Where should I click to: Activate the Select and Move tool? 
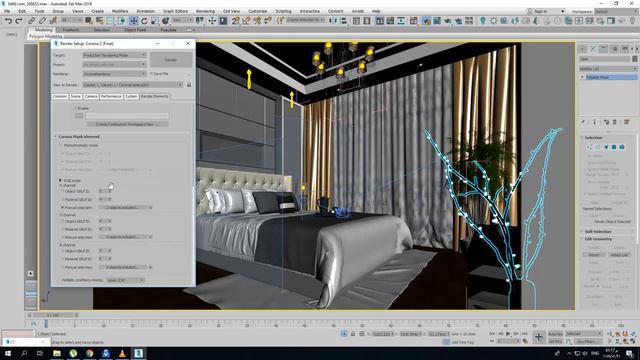coord(133,20)
